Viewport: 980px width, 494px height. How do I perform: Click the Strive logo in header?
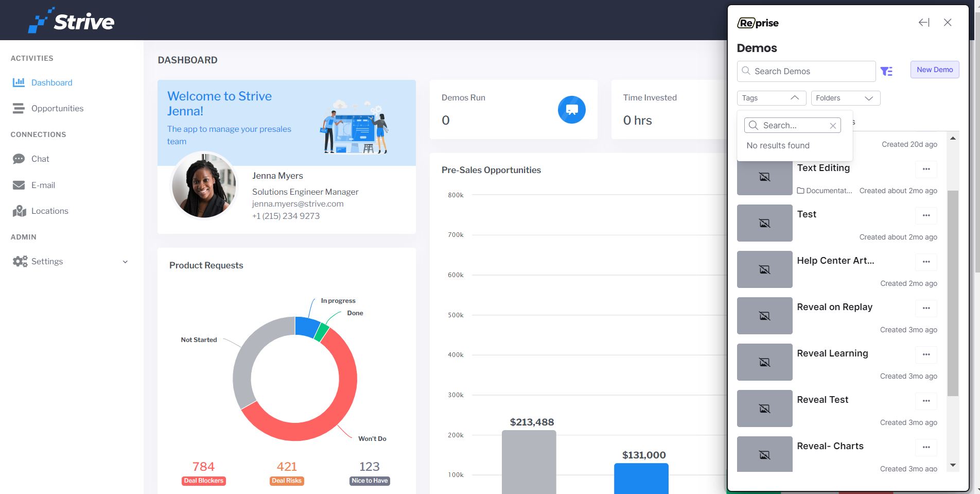(x=71, y=21)
